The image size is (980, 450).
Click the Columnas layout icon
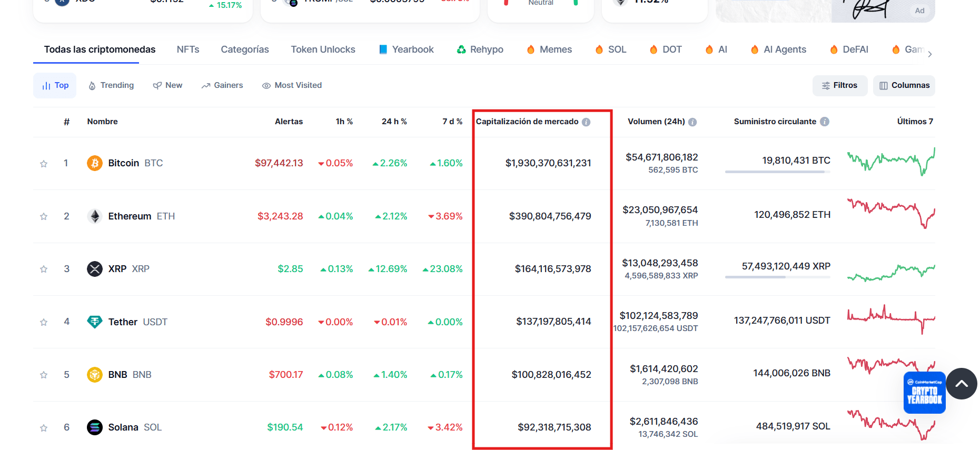coord(884,86)
